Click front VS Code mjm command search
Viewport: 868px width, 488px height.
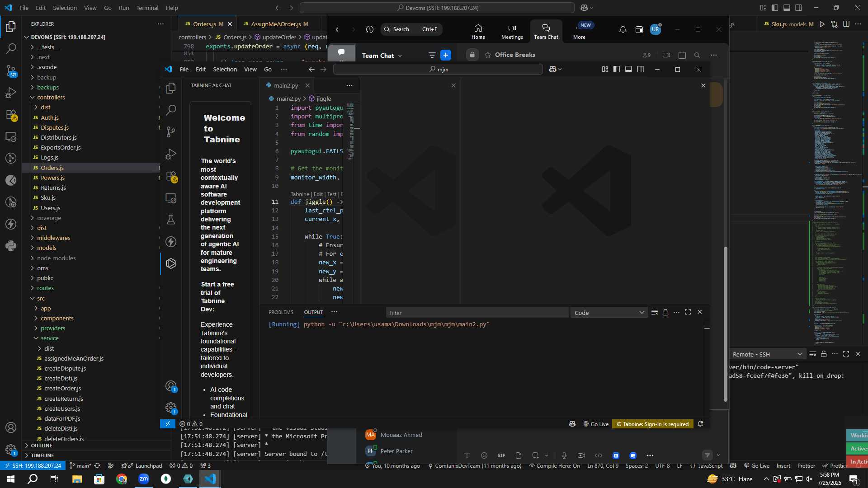[438, 69]
